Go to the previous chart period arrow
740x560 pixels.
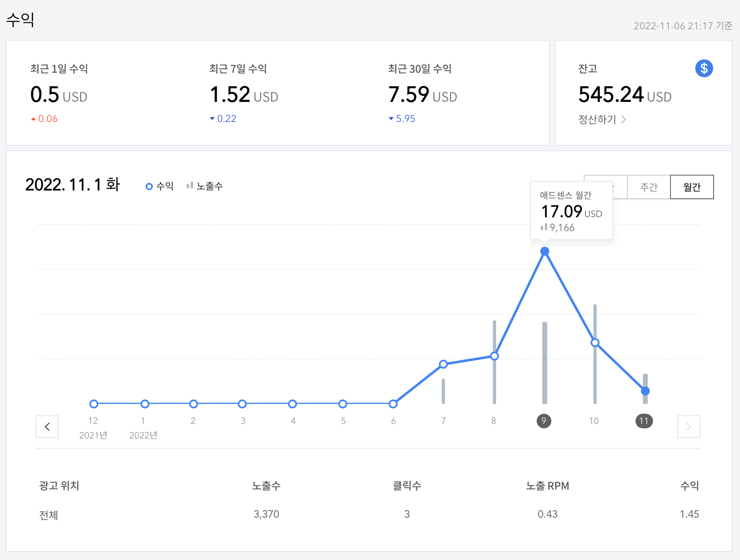47,427
